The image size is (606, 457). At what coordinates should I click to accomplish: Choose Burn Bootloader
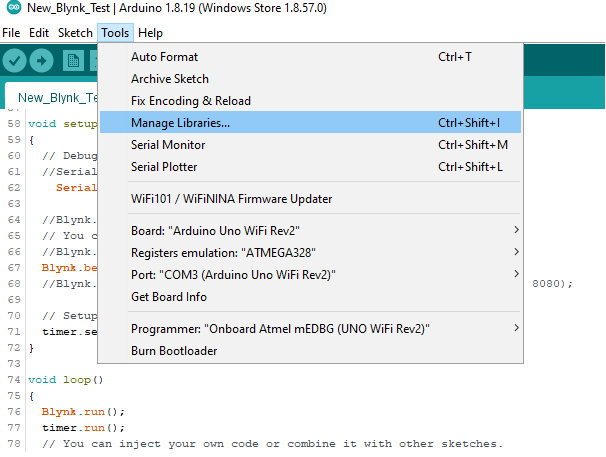tap(310, 351)
